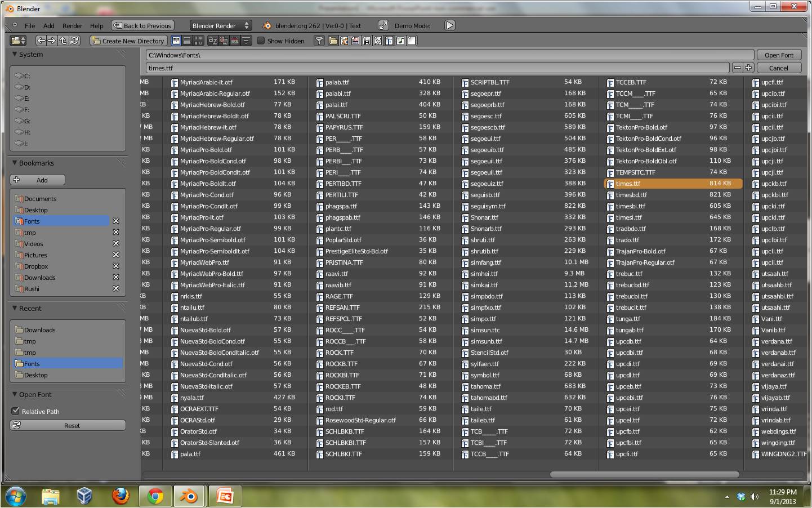812x508 pixels.
Task: Click the Open Font button
Action: [779, 55]
